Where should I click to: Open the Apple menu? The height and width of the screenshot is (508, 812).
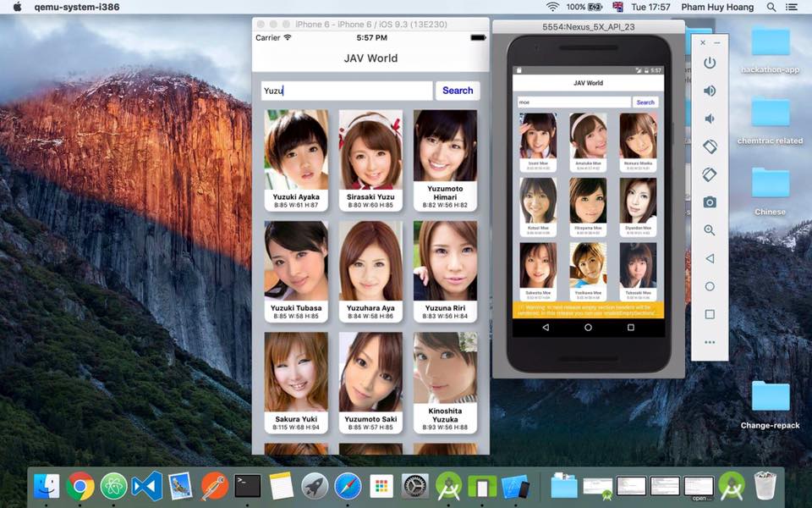point(17,7)
